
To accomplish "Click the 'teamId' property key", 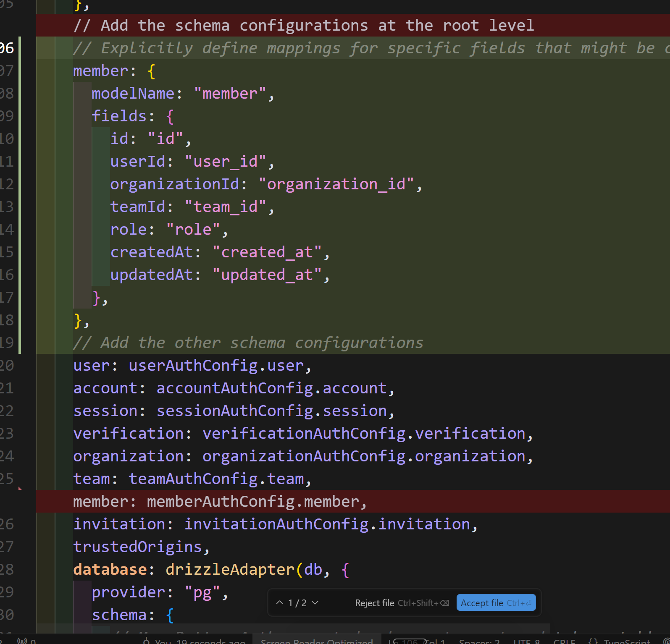I will [x=138, y=207].
